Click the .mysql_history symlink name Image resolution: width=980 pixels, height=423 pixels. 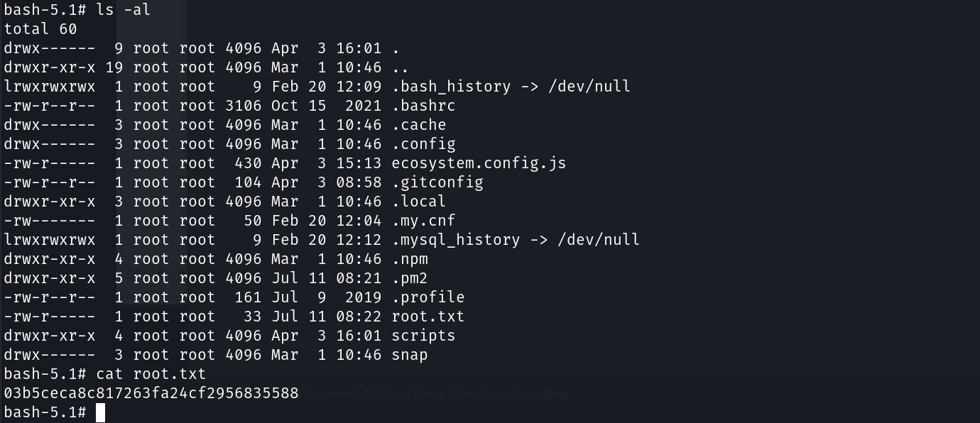[455, 240]
